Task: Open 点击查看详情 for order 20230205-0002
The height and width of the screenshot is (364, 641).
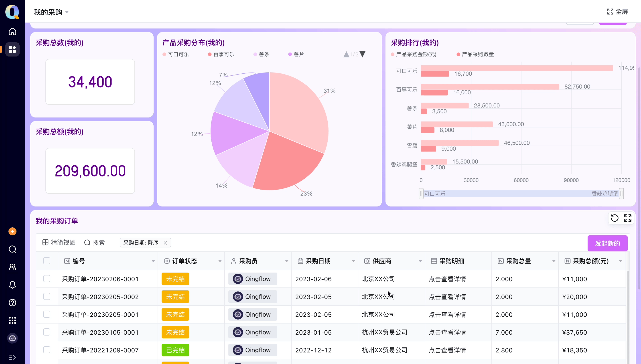Action: [447, 297]
